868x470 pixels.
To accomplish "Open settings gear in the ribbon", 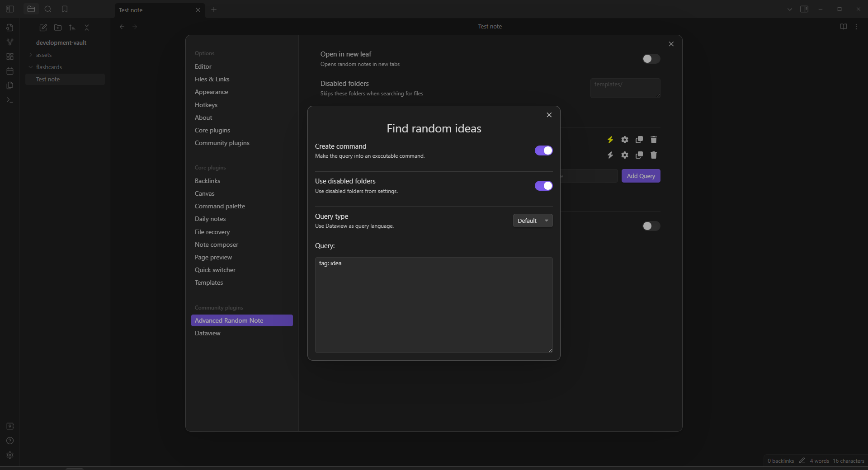I will (x=10, y=455).
